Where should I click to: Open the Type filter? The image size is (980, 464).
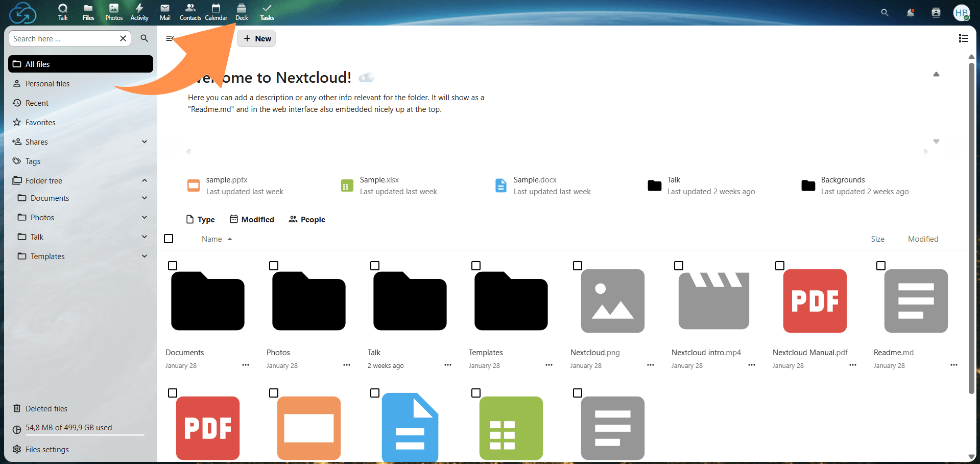[200, 219]
